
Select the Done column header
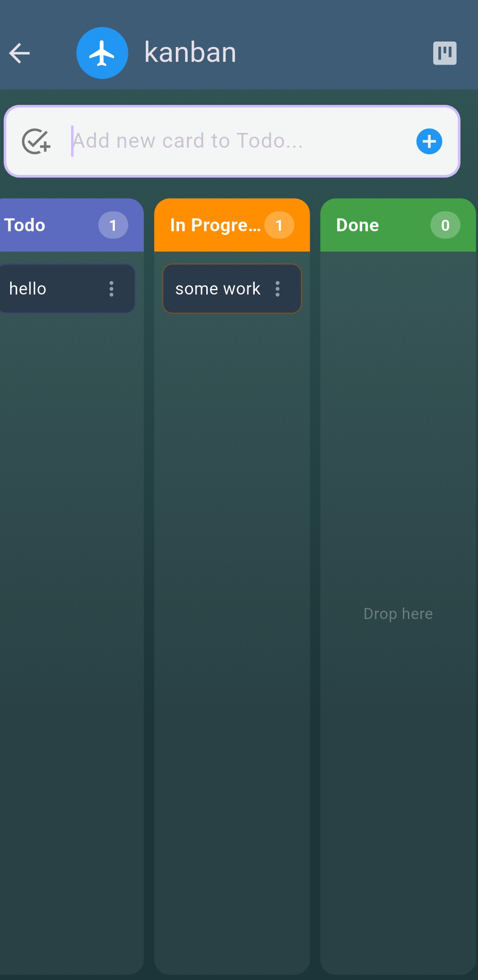398,225
